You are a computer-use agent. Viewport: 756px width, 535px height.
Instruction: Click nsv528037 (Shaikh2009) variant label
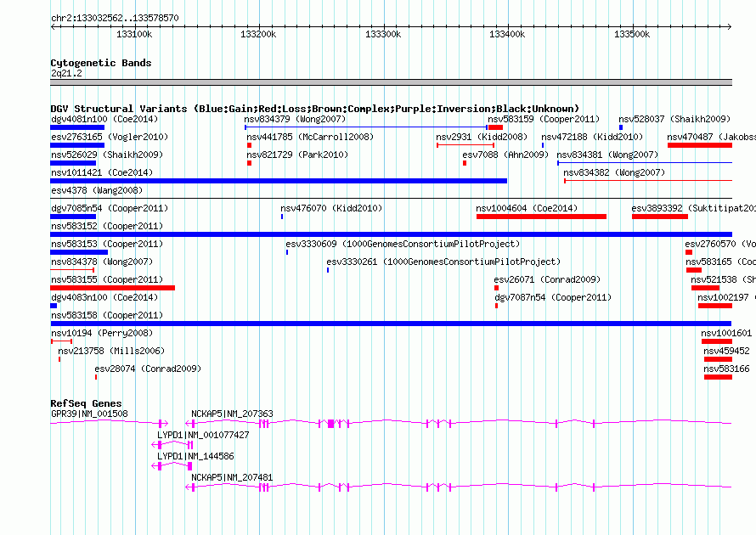click(674, 119)
